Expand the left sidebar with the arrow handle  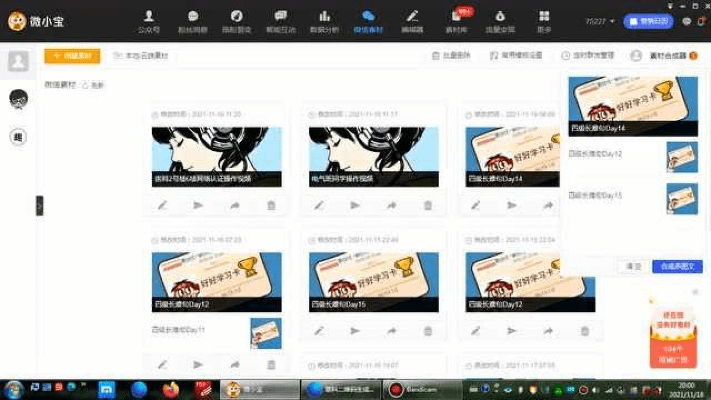click(x=40, y=205)
